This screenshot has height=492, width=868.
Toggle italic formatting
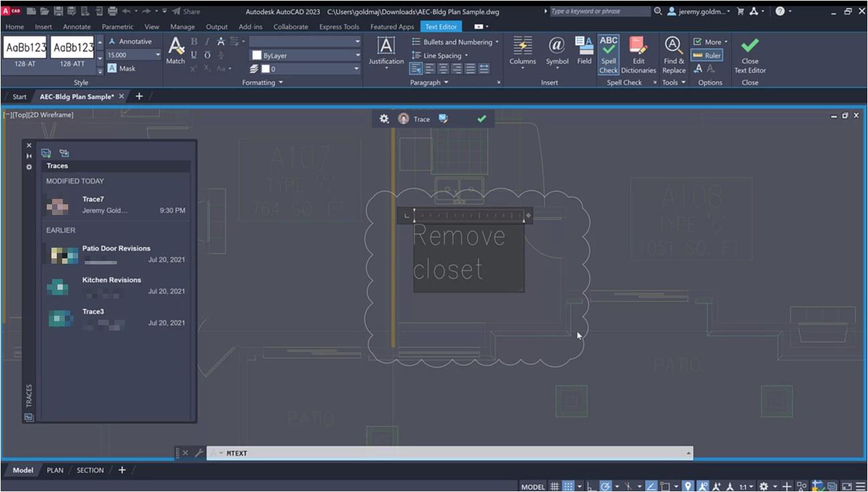coord(207,41)
